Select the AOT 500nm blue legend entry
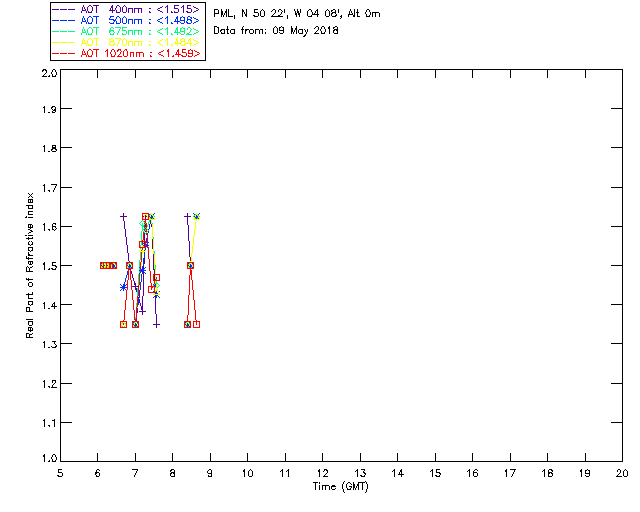 [126, 20]
